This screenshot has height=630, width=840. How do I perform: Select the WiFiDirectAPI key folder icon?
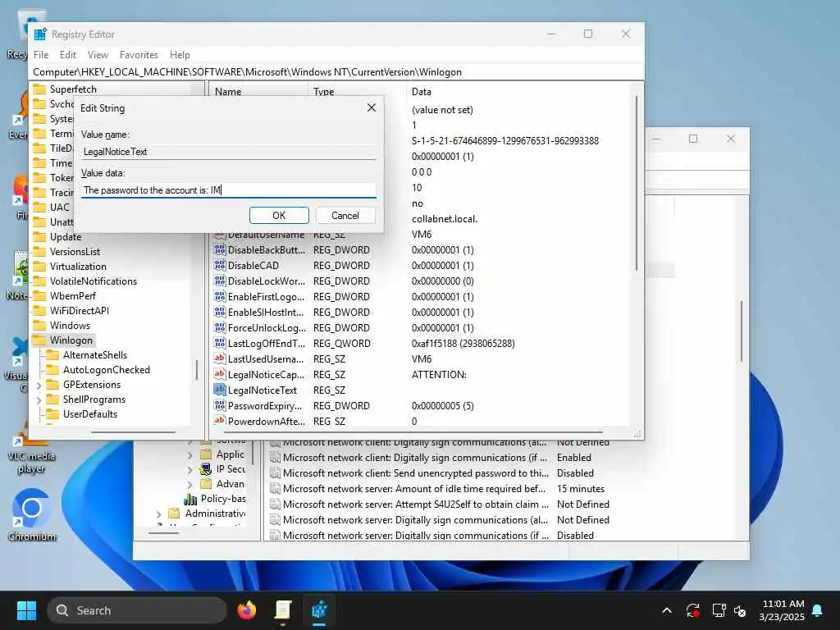tap(39, 311)
